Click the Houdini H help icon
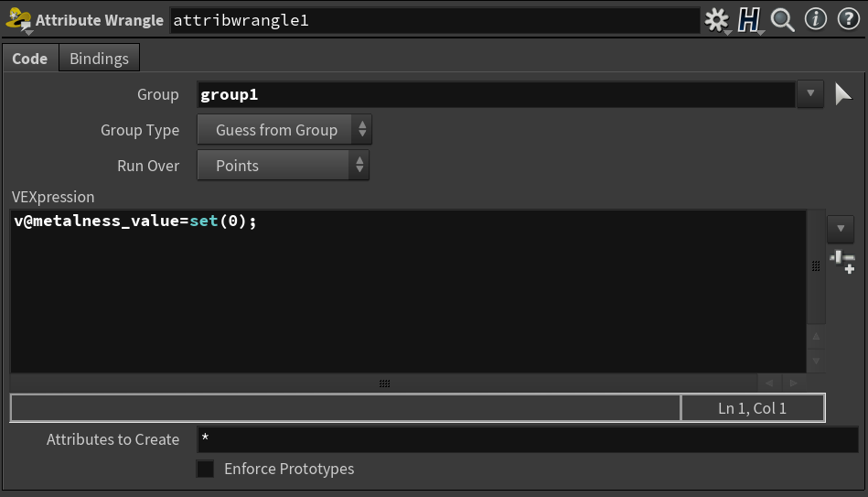 pyautogui.click(x=749, y=20)
